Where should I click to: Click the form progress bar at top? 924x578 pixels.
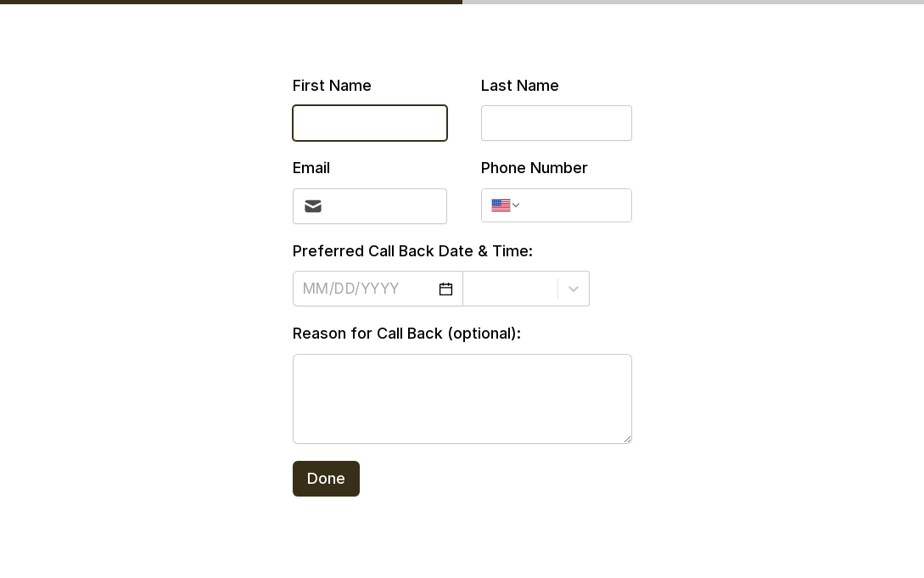coord(462,3)
